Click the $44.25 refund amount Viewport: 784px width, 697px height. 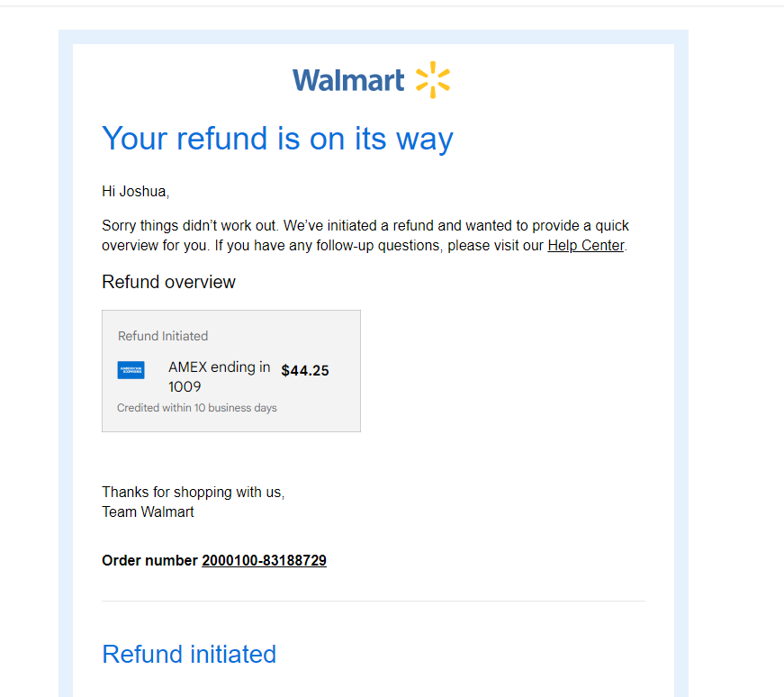(305, 371)
